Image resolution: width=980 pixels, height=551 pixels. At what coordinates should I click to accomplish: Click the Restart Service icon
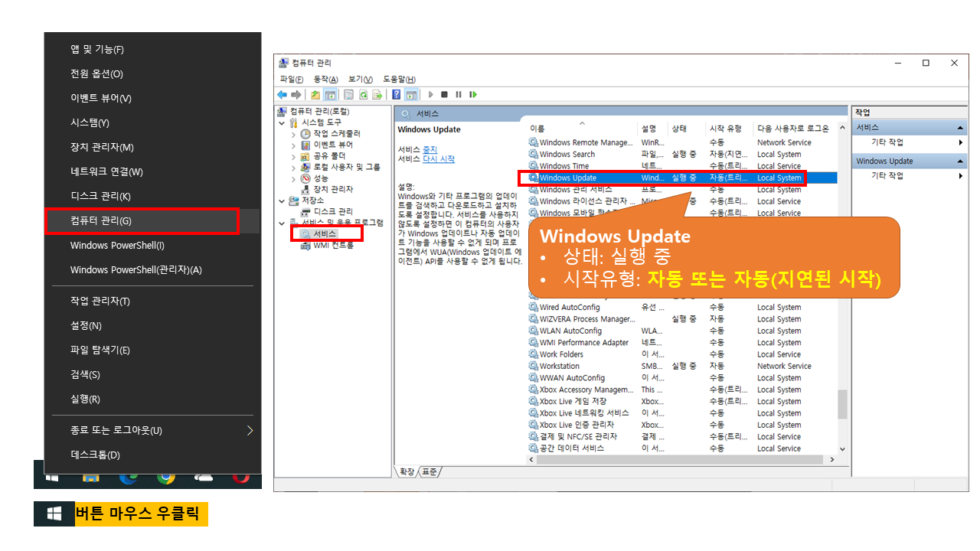[x=473, y=95]
